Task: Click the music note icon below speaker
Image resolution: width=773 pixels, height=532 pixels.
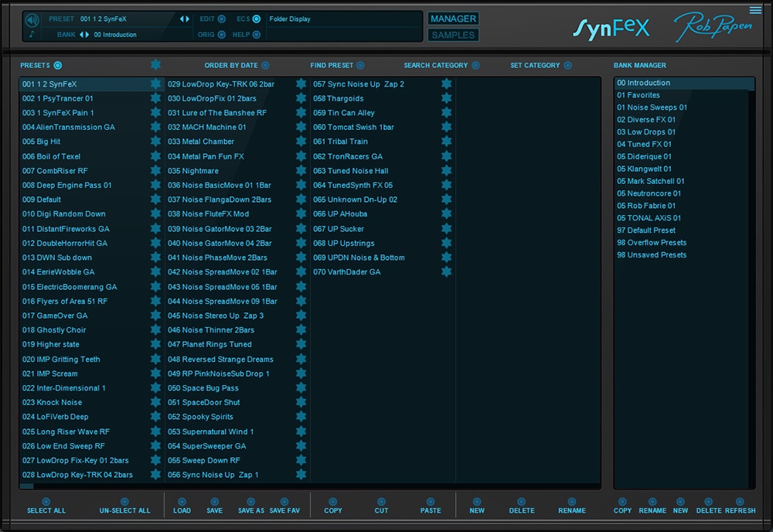Action: click(32, 34)
